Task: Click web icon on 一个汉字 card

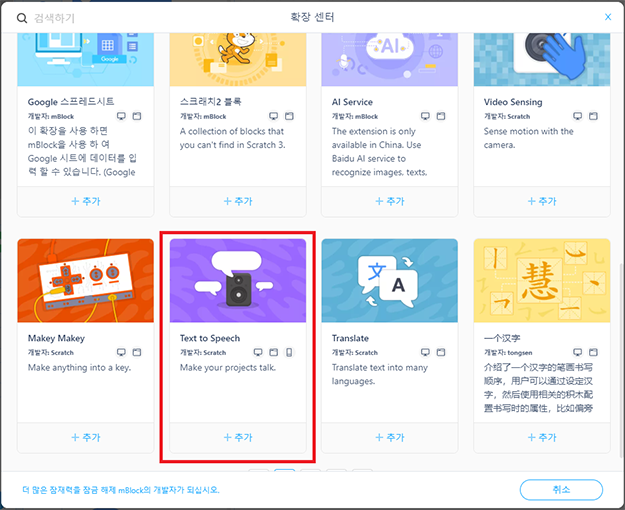Action: (x=594, y=352)
